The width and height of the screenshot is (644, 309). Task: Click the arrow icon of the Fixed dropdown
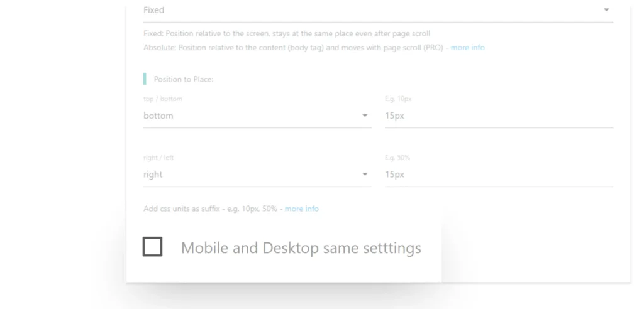tap(606, 10)
